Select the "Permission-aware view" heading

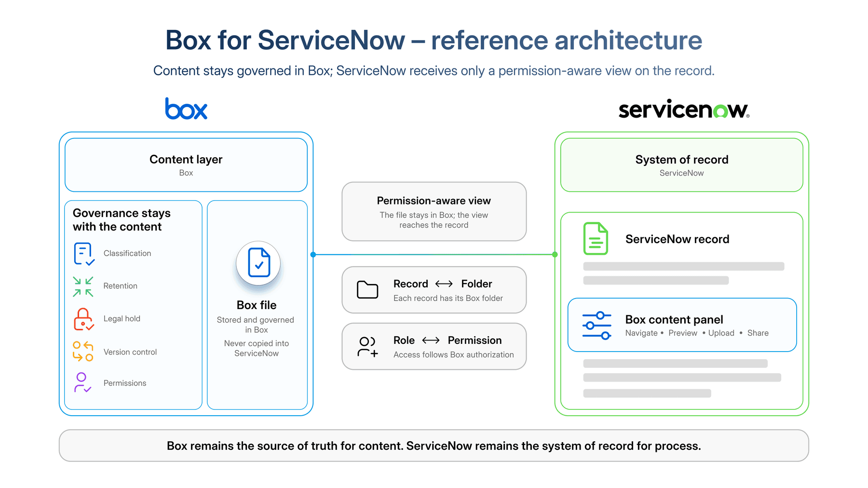point(434,201)
